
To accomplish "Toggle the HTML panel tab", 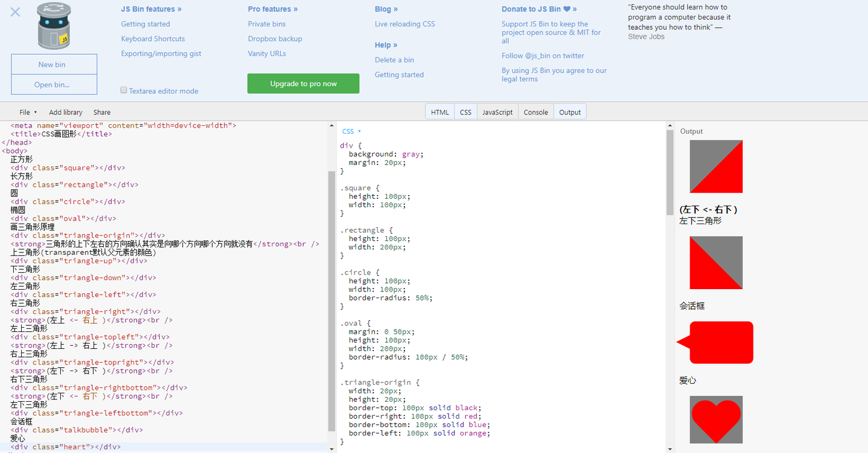I will [440, 112].
